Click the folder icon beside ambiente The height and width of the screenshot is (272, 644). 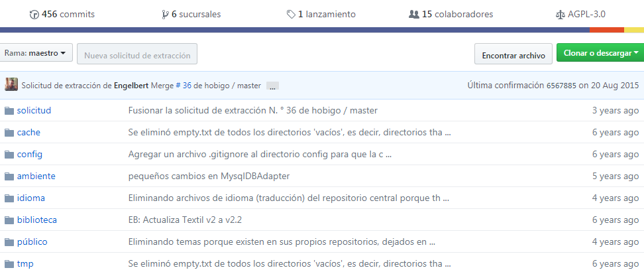pyautogui.click(x=9, y=176)
